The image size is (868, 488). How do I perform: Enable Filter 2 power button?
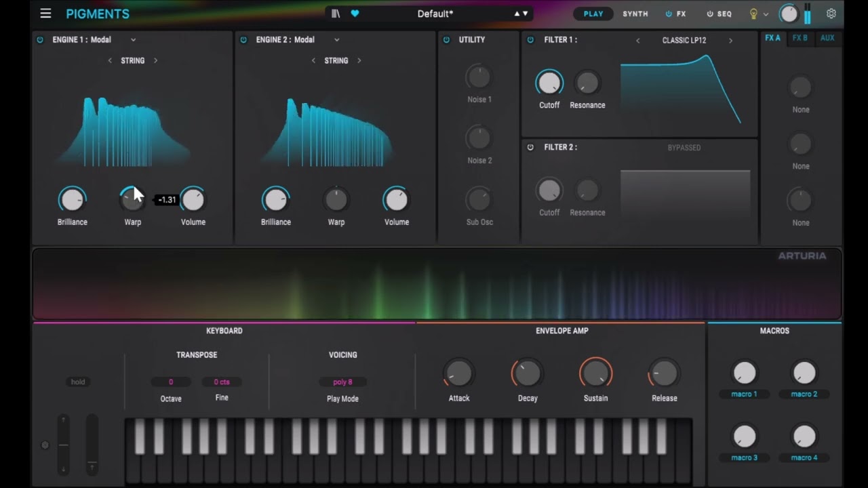pyautogui.click(x=530, y=147)
